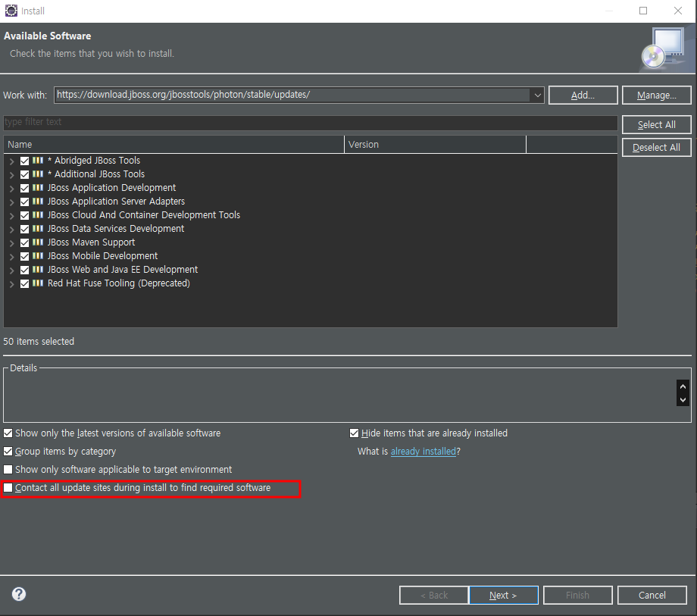This screenshot has height=616, width=697.
Task: Enable Show only software applicable to target environment
Action: tap(8, 469)
